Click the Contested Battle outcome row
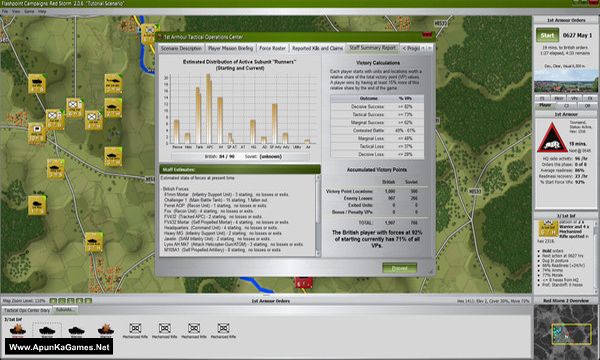 [377, 130]
